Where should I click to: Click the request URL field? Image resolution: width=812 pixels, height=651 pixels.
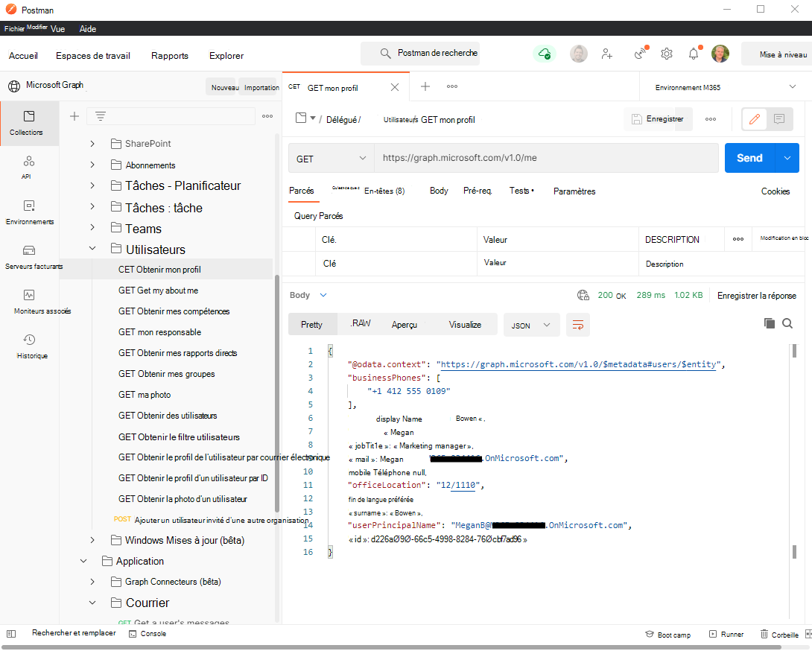pyautogui.click(x=547, y=158)
